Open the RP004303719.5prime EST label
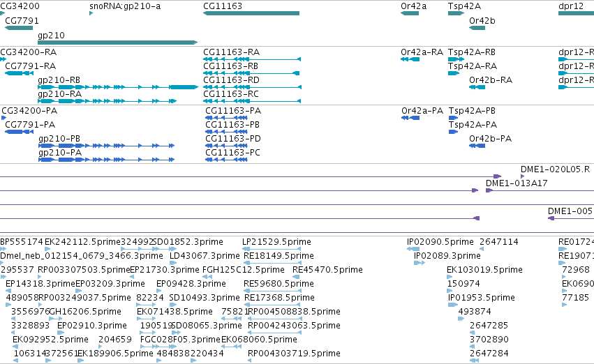Viewport: 594px width, 364px height. click(x=294, y=354)
